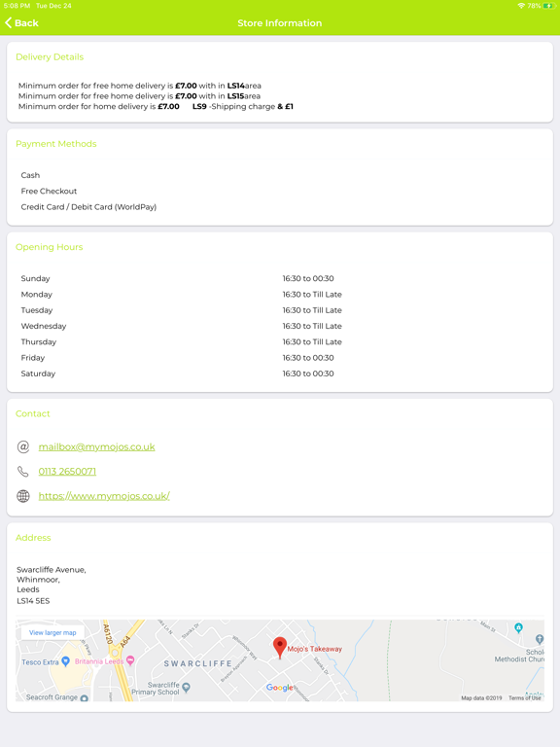
Task: Tap the Mojo's Takeaway map label
Action: click(315, 649)
